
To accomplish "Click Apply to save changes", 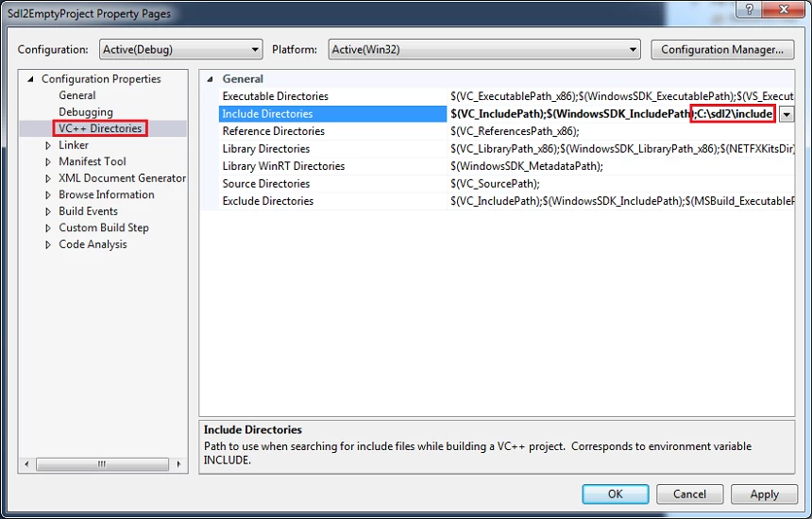I will pyautogui.click(x=764, y=494).
